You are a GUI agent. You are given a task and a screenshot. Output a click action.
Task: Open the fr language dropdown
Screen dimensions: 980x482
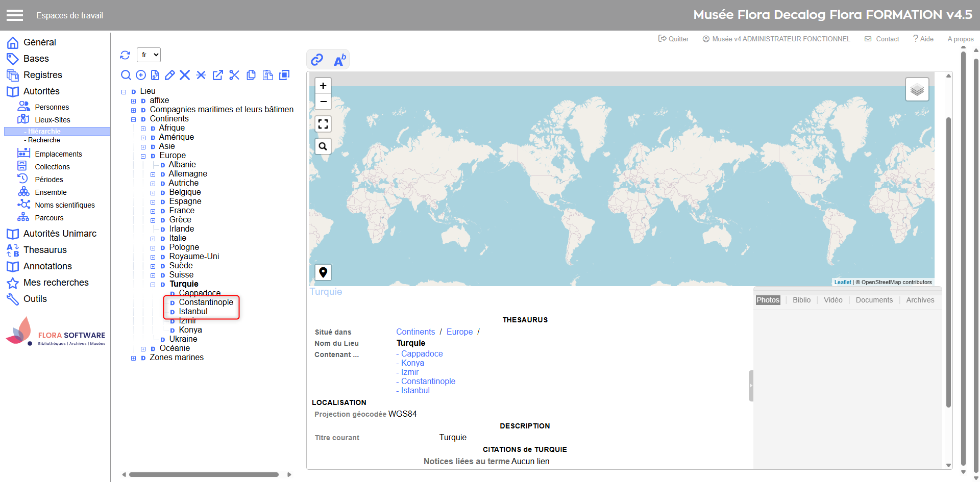tap(149, 55)
